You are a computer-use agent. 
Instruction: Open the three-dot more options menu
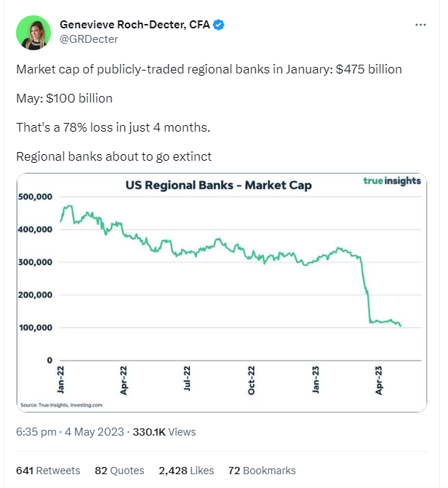(x=420, y=25)
